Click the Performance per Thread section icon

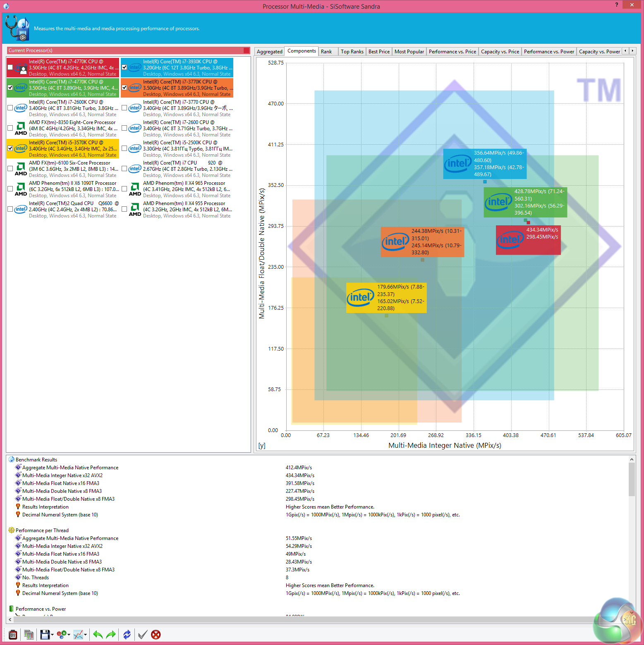pyautogui.click(x=12, y=530)
